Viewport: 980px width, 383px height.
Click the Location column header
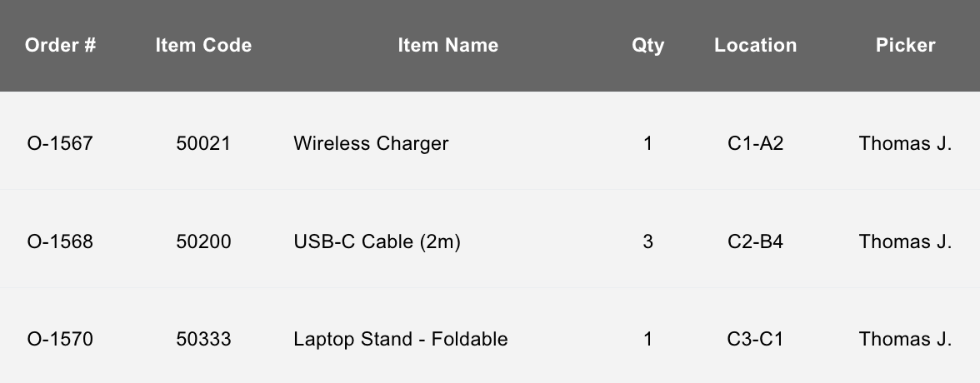pos(755,45)
